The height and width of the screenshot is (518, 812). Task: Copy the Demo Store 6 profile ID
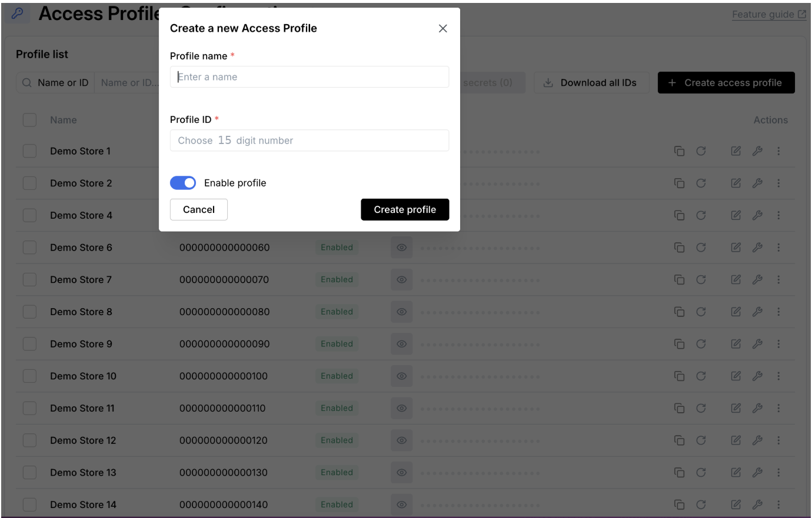679,248
